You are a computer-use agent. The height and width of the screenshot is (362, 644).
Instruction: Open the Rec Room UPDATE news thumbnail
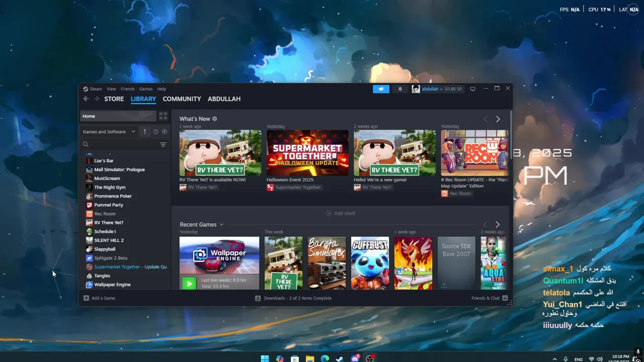(474, 153)
